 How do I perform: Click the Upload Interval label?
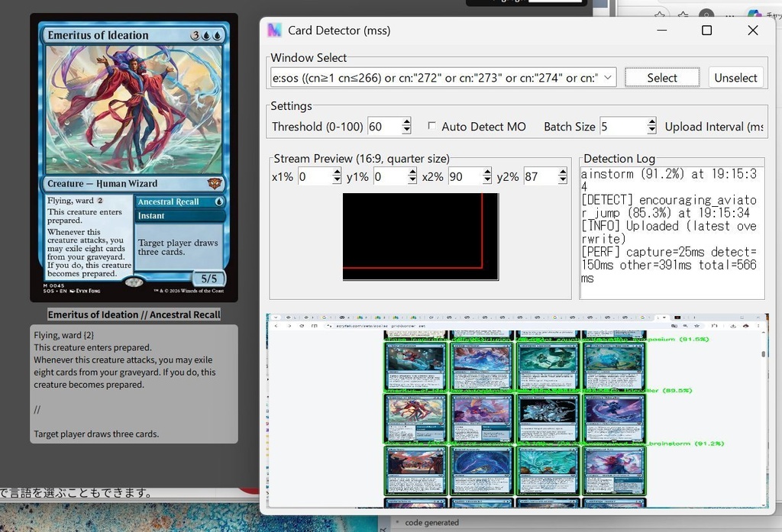pos(714,127)
